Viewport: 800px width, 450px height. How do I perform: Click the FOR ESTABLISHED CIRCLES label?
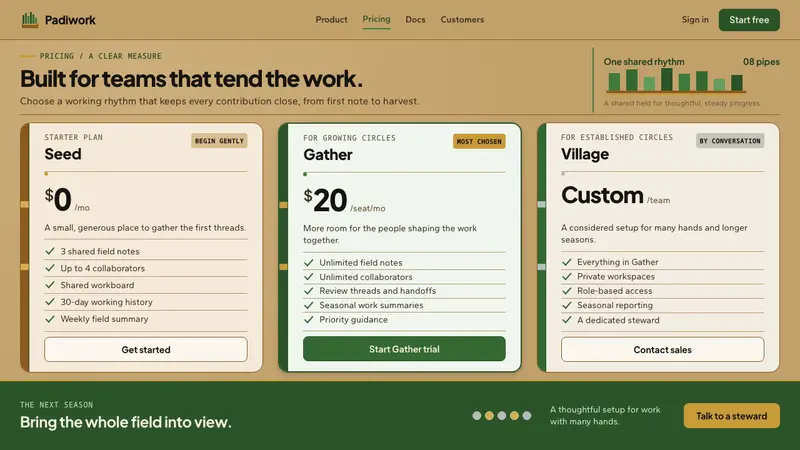click(617, 137)
